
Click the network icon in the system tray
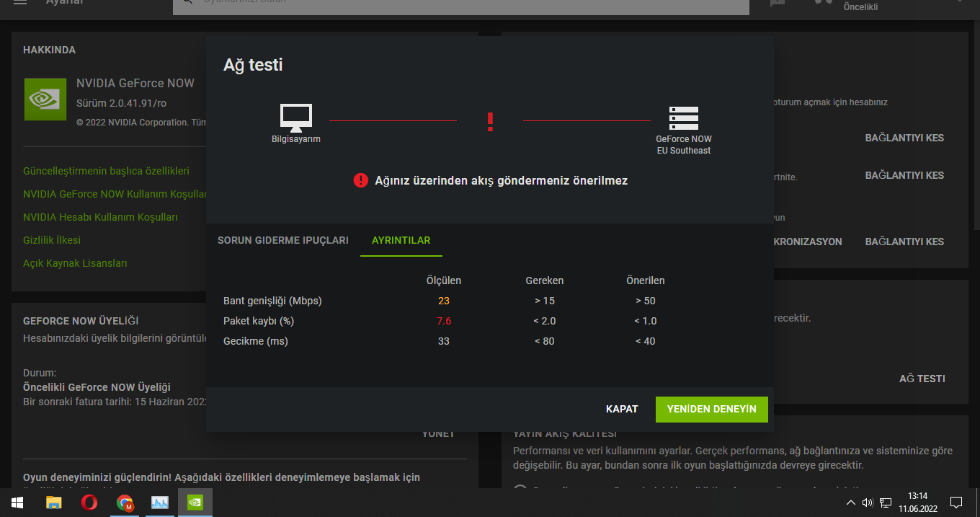886,503
